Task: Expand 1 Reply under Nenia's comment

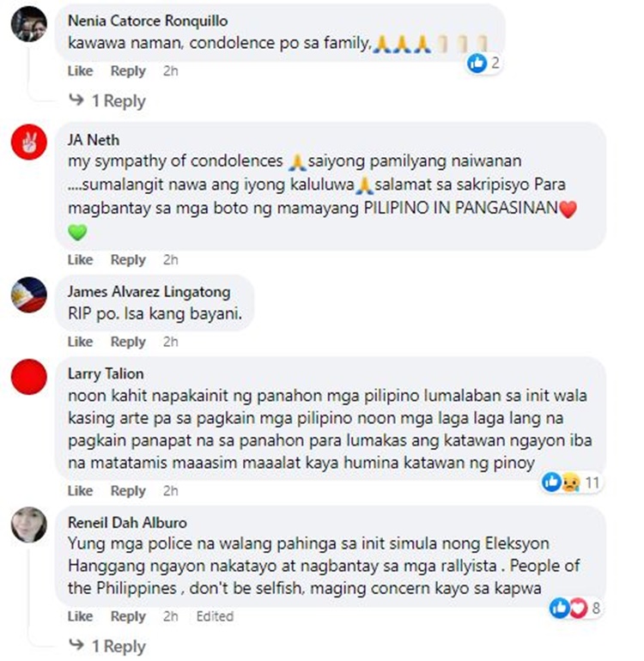Action: point(107,101)
